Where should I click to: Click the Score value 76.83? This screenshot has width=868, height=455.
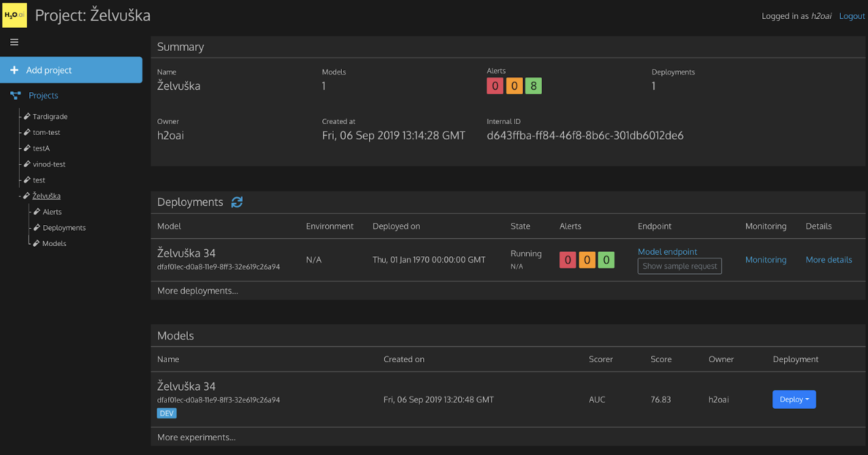click(x=661, y=399)
